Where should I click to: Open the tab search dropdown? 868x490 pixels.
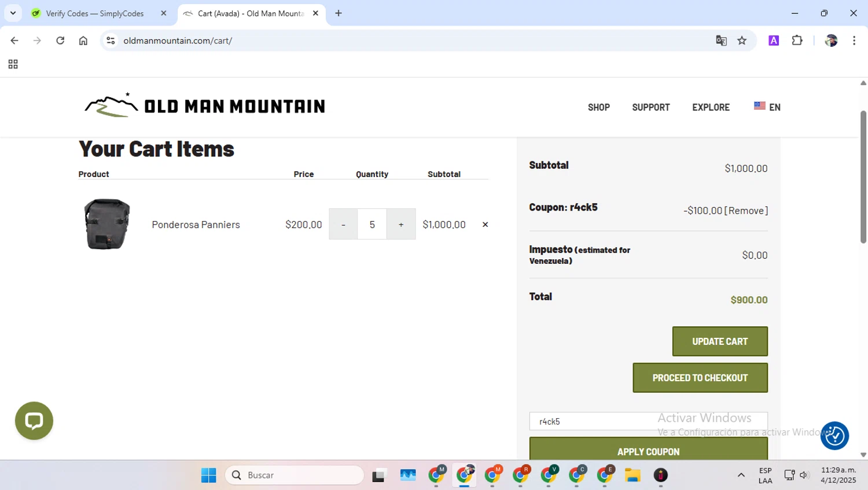click(13, 13)
